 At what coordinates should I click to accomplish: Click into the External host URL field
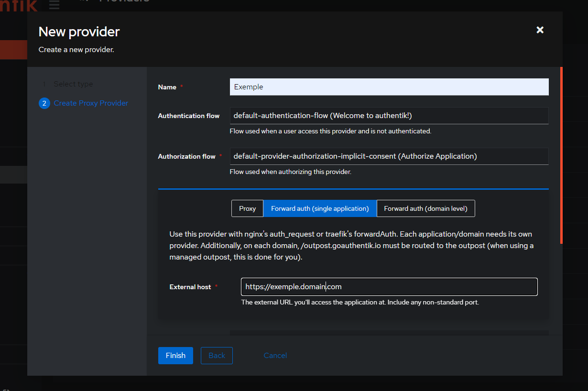[389, 287]
